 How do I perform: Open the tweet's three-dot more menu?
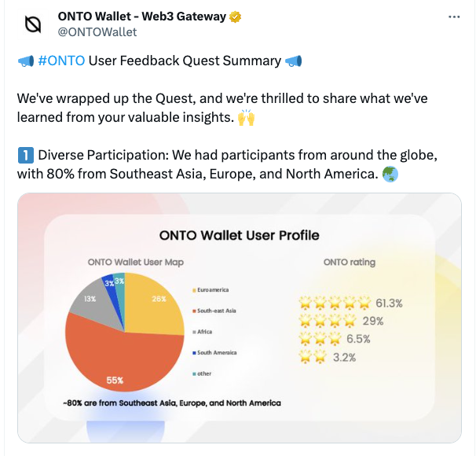coord(454,17)
